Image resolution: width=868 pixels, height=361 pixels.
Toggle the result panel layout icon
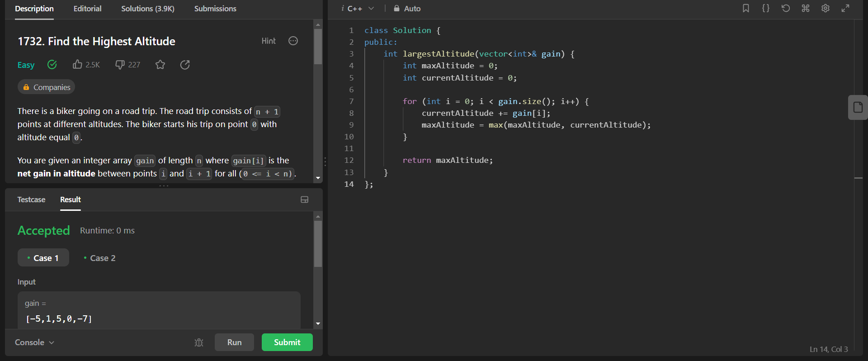point(305,199)
